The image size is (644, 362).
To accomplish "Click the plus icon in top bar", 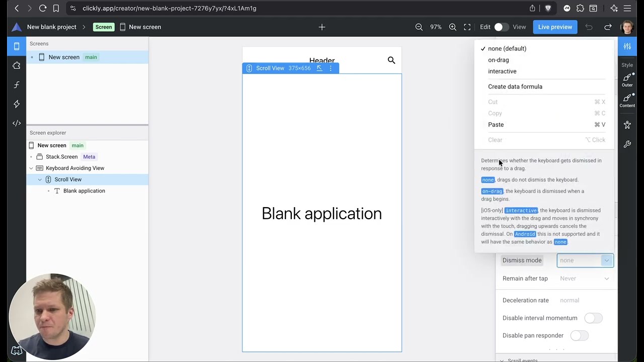I will coord(322,27).
